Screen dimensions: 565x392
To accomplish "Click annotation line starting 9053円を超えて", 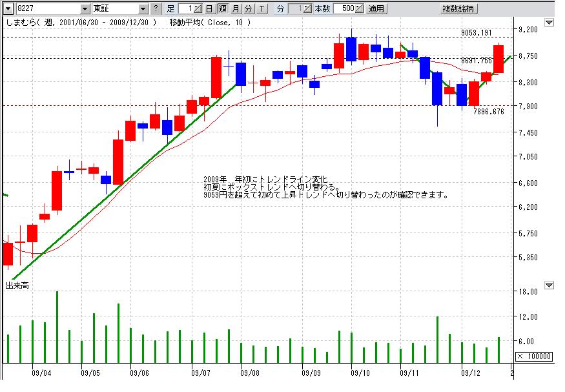I will click(x=326, y=195).
